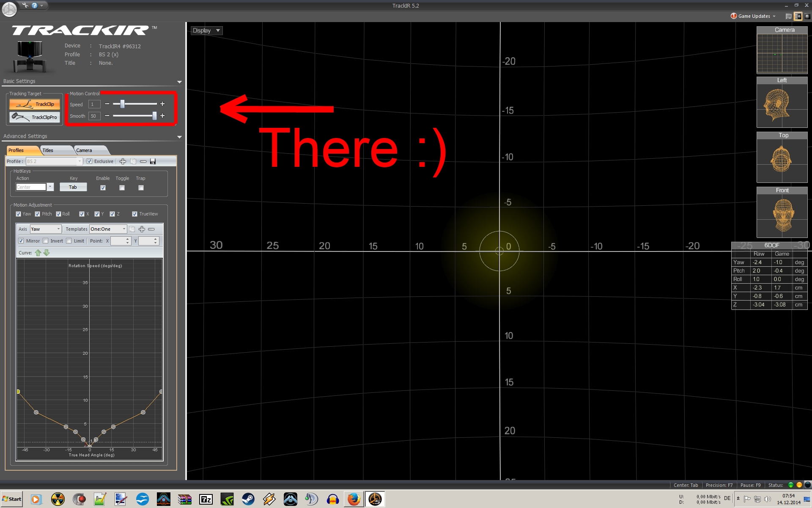Viewport: 812px width, 508px height.
Task: Increase Speed with the plus button
Action: coord(162,104)
